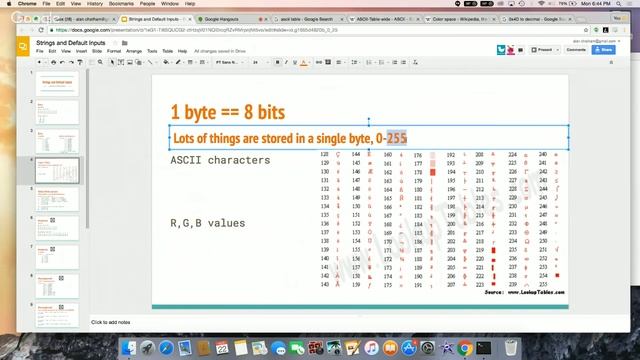This screenshot has height=360, width=640.
Task: Open the Shape tool menu
Action: coord(139,62)
